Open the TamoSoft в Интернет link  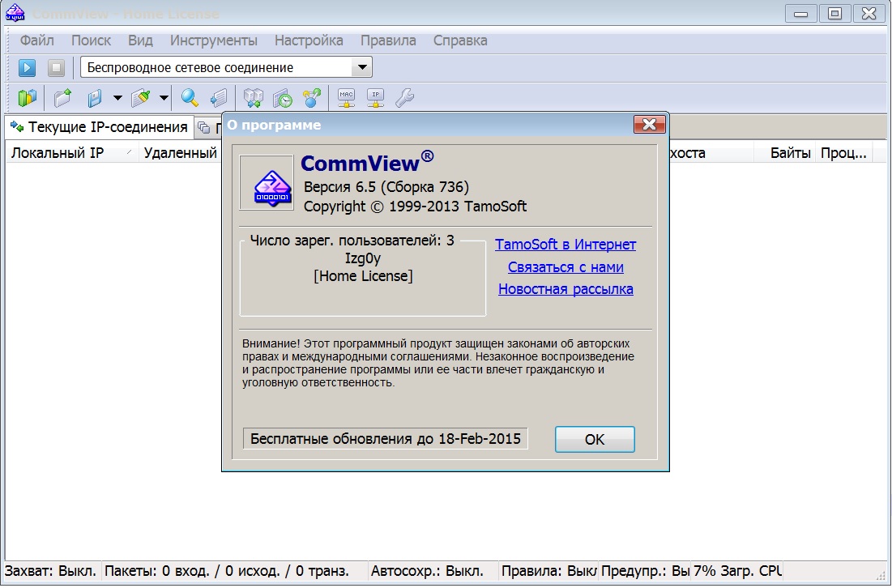click(566, 245)
